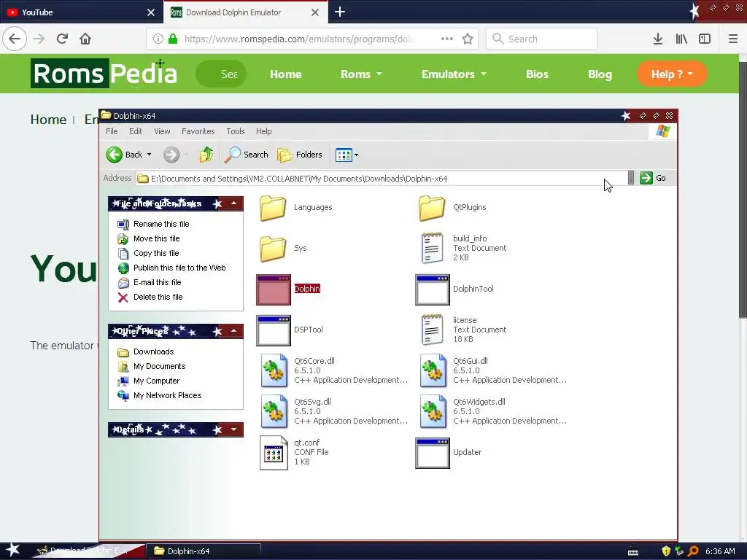Go up one folder level
The image size is (747, 560).
point(206,155)
